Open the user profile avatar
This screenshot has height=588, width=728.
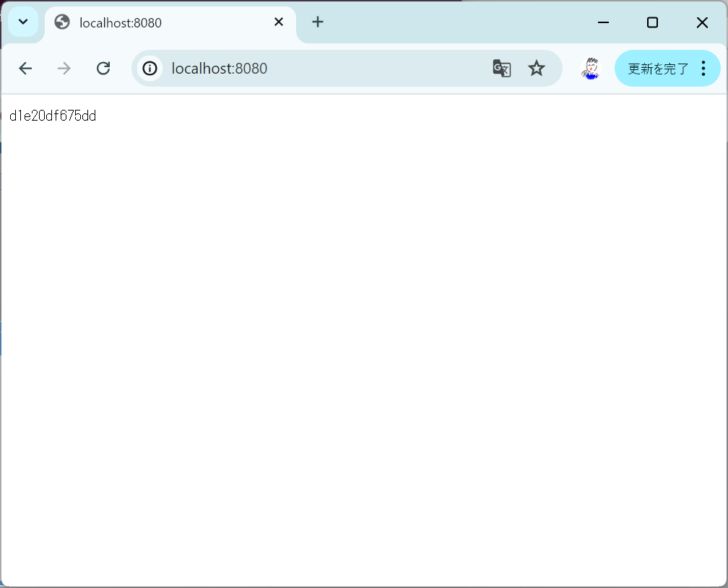point(591,69)
